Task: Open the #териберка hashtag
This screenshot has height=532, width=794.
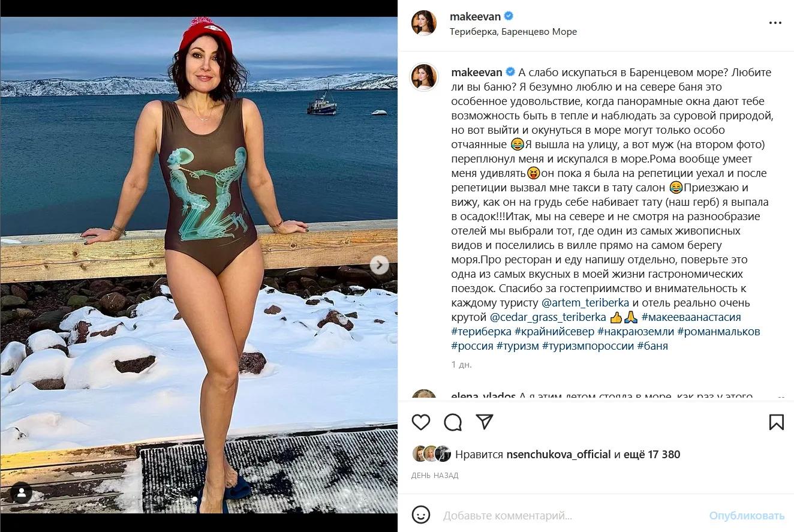Action: pos(481,332)
